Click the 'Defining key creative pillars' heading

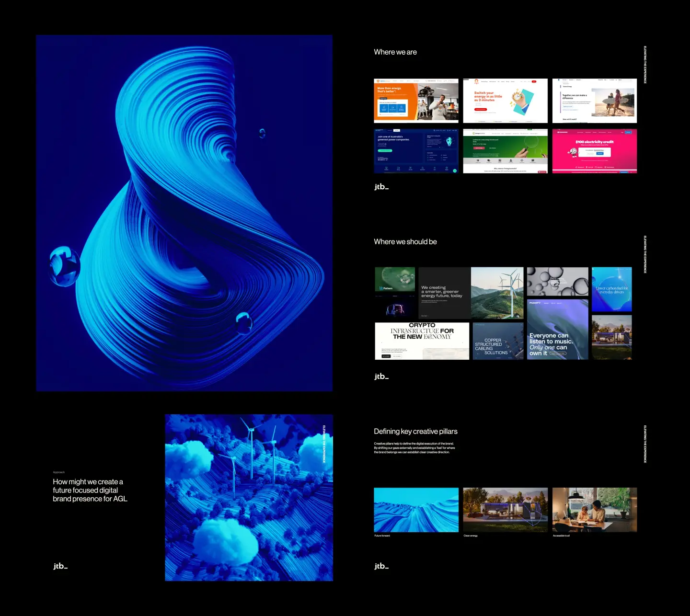[x=415, y=432]
